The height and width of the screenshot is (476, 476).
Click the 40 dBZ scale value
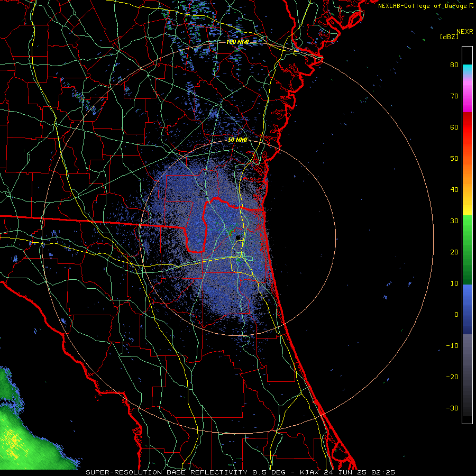coord(454,190)
